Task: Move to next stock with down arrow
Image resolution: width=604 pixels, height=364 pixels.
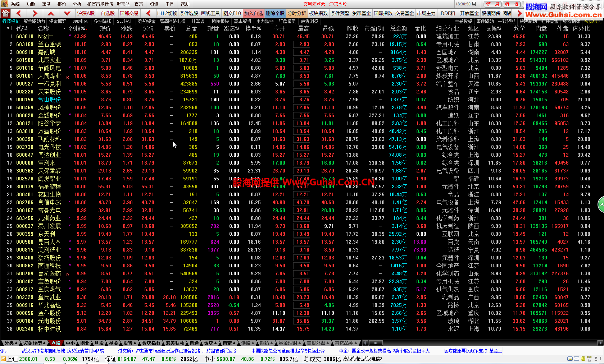Action: 67,13
